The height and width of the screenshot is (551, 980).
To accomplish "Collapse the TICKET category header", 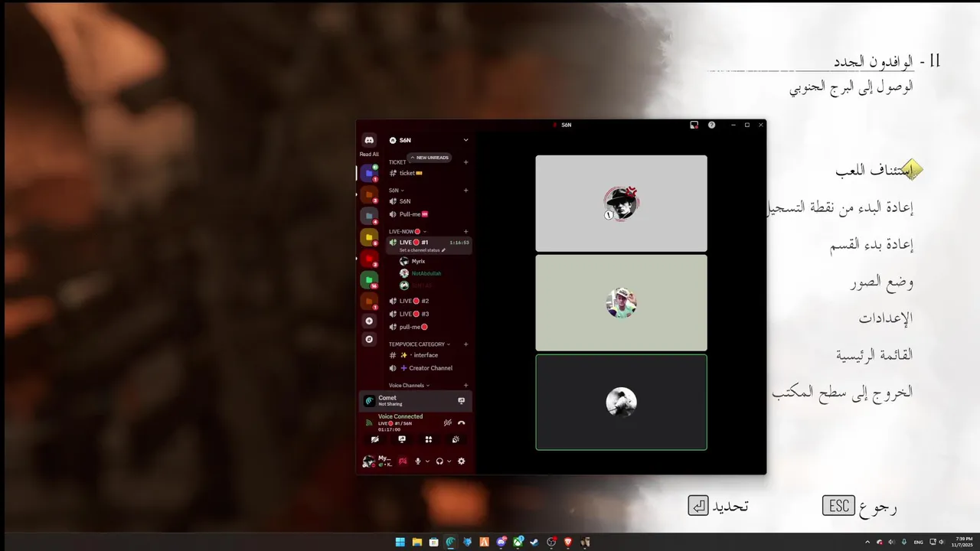I will point(397,162).
